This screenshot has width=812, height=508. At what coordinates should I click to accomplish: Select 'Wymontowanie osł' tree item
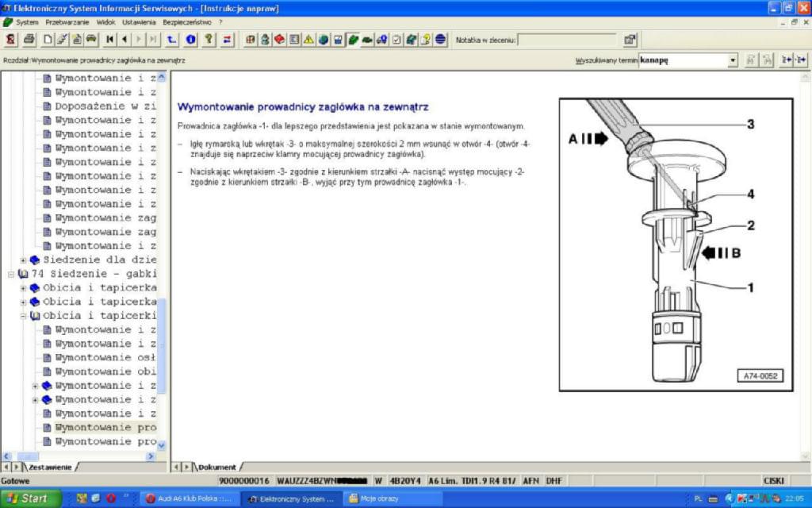tap(105, 358)
